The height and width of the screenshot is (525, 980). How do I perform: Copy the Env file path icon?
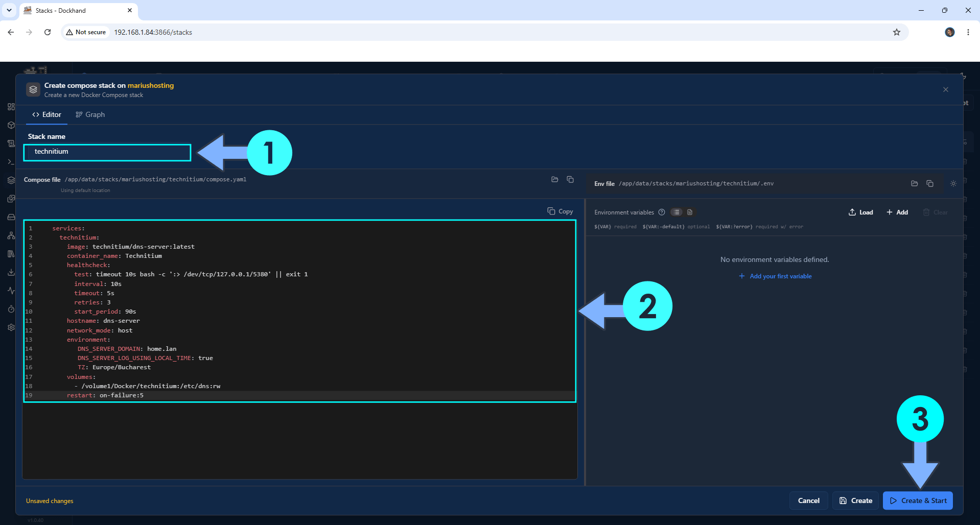930,183
